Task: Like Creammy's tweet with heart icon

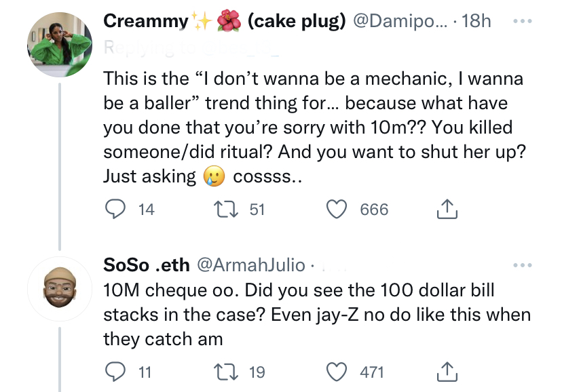Action: tap(337, 210)
